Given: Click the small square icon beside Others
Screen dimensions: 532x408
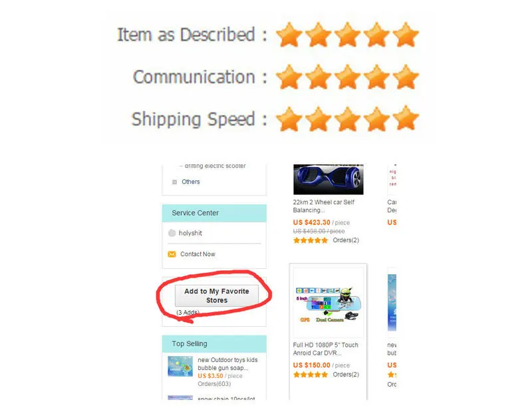Looking at the screenshot, I should [174, 182].
